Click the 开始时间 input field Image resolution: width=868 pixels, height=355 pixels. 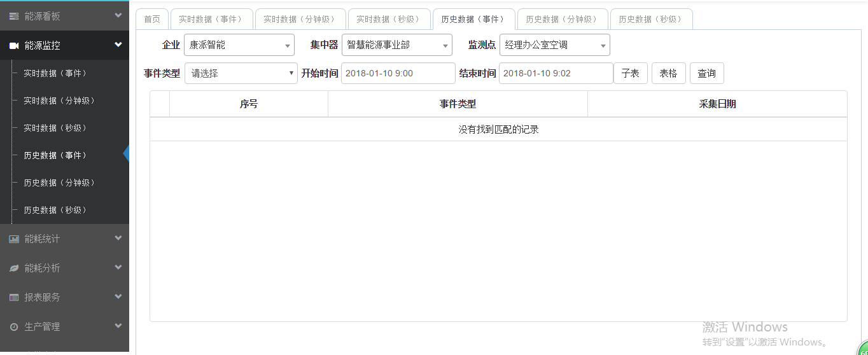(398, 73)
